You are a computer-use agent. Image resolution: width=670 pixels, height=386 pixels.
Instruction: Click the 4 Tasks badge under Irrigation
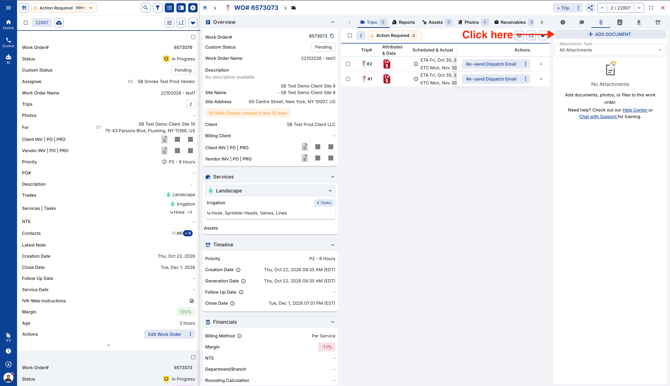(323, 203)
